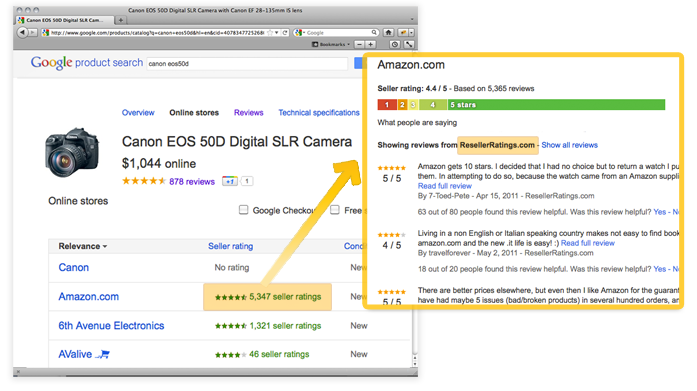697x391 pixels.
Task: Toggle the Free shipping checkbox
Action: (x=335, y=210)
